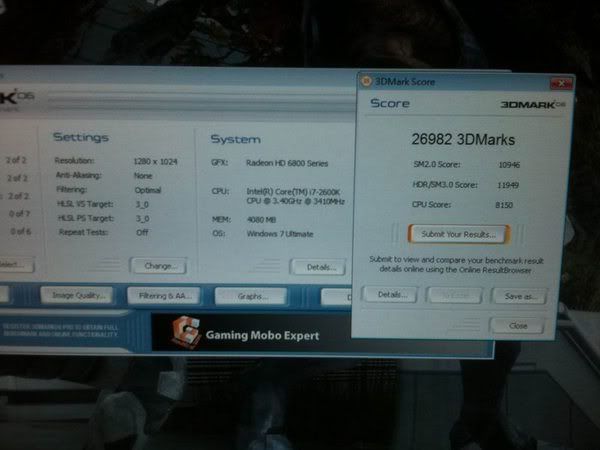
Task: Click the 4080 MB memory value
Action: click(x=262, y=220)
